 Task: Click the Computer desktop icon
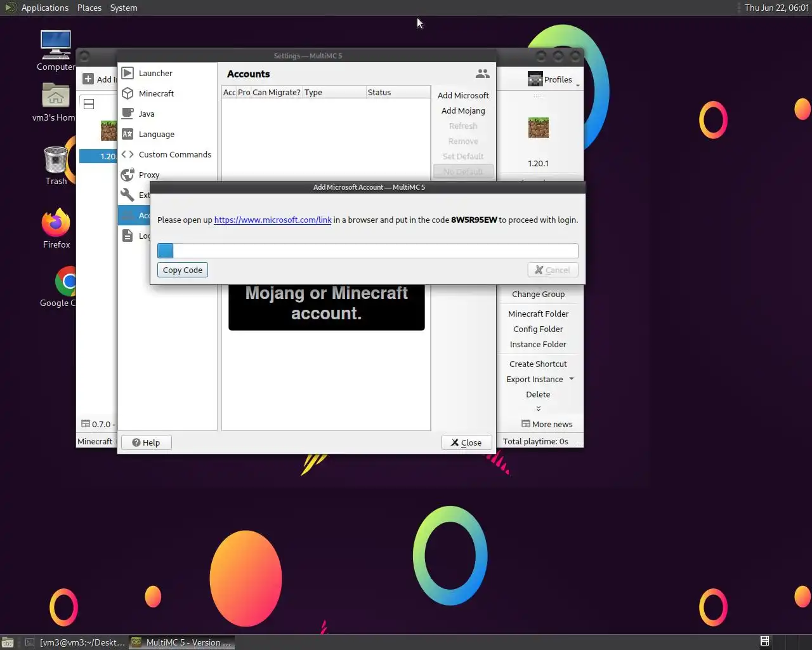click(x=56, y=45)
